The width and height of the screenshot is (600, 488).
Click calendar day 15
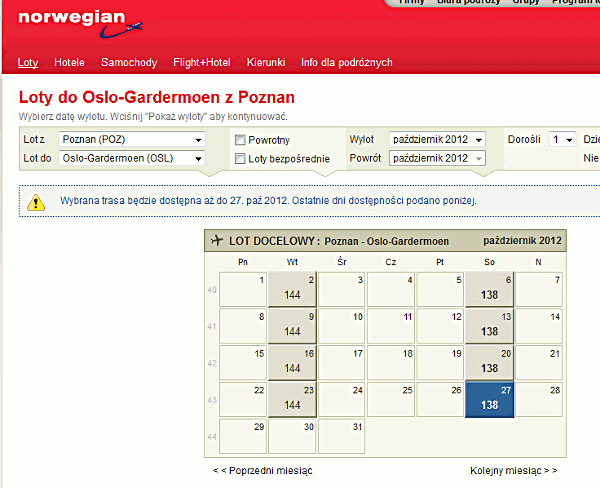(243, 363)
